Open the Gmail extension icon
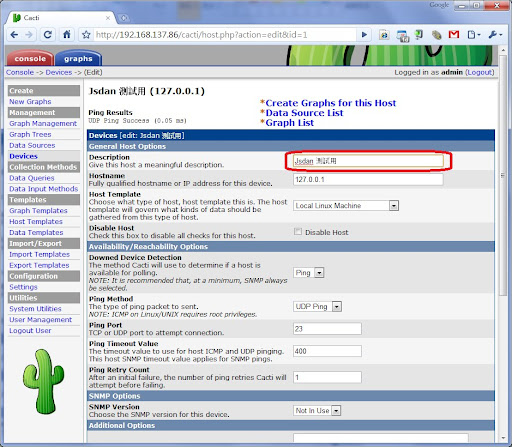Screen dimensions: 512x447 [454, 34]
